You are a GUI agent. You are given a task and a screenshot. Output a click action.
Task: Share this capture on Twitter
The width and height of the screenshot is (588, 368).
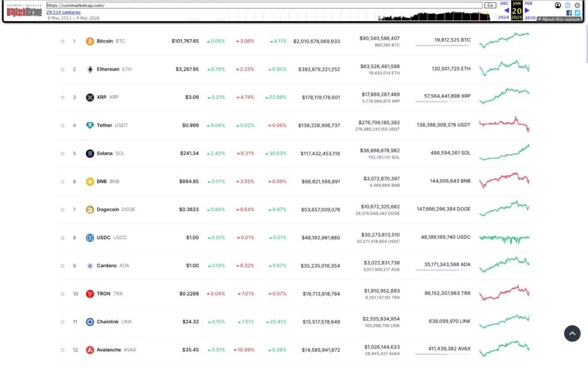point(576,11)
